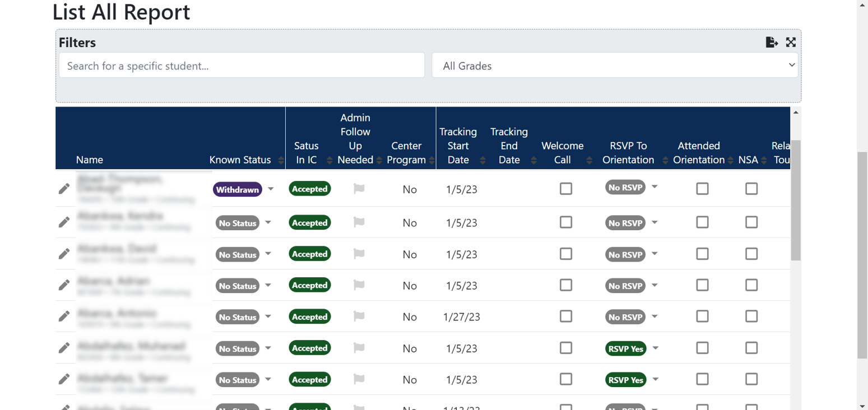This screenshot has width=868, height=410.
Task: Open the No Status caret in Kendra's row
Action: pos(268,222)
